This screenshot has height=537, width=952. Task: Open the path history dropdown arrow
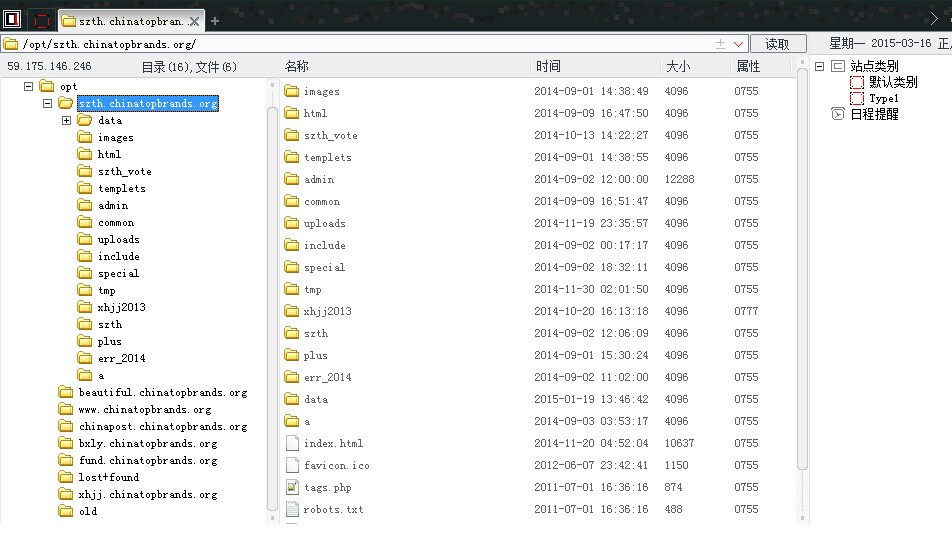[738, 44]
